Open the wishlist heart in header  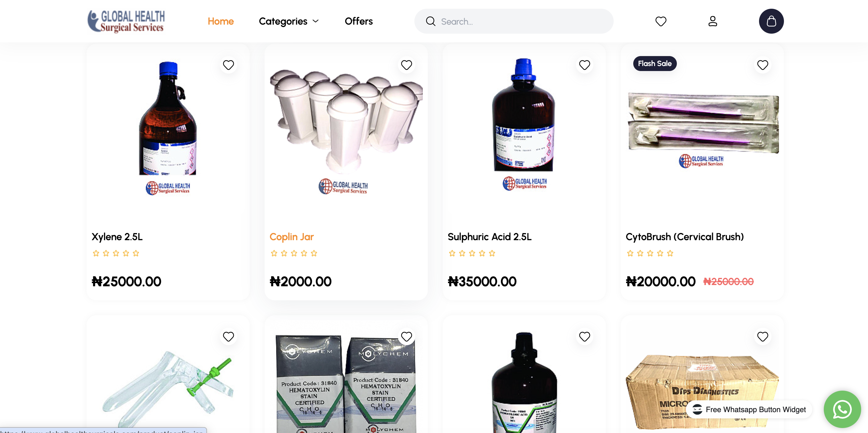click(660, 21)
